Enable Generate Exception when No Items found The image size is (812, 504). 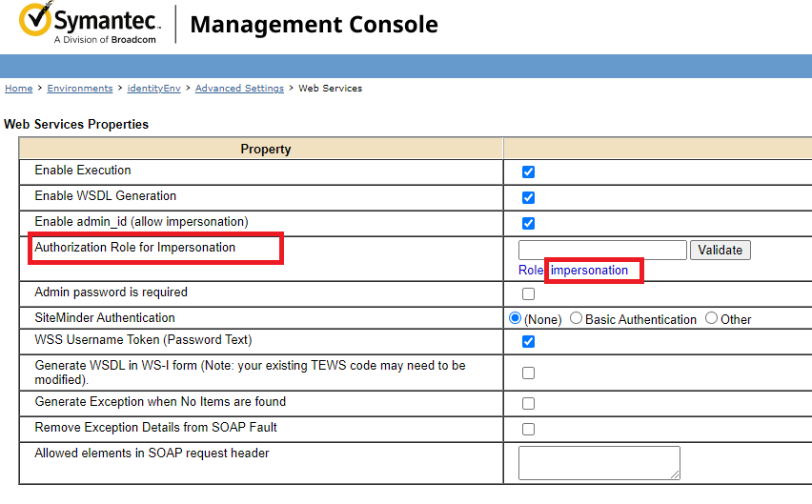coord(528,404)
